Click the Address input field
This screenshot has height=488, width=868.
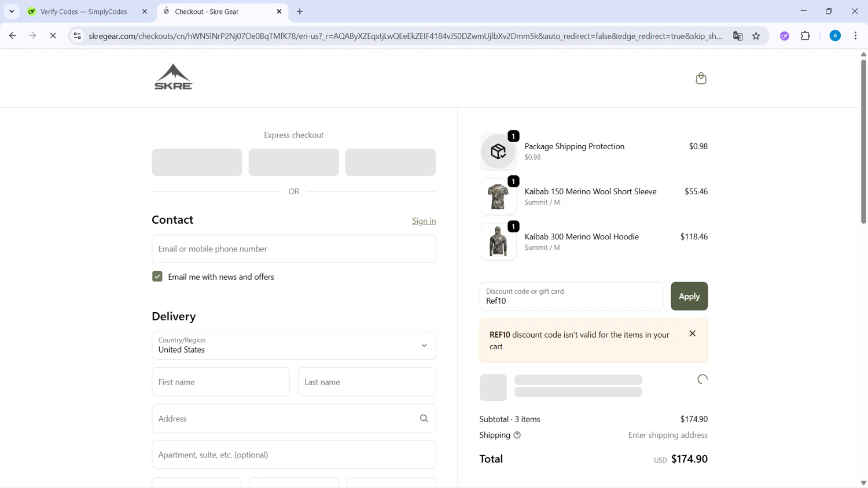click(x=294, y=419)
